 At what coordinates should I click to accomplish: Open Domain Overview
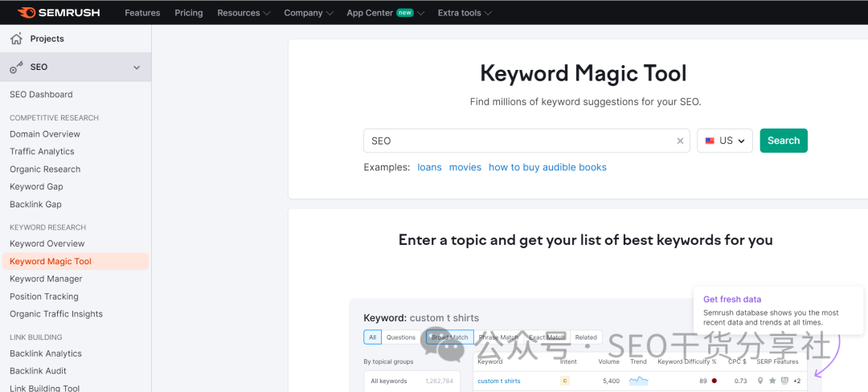(45, 134)
